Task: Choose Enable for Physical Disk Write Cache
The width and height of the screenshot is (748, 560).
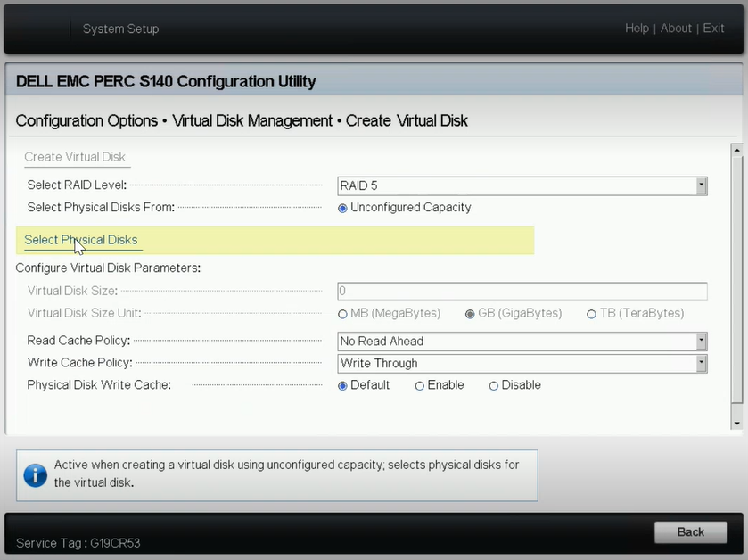Action: [419, 385]
